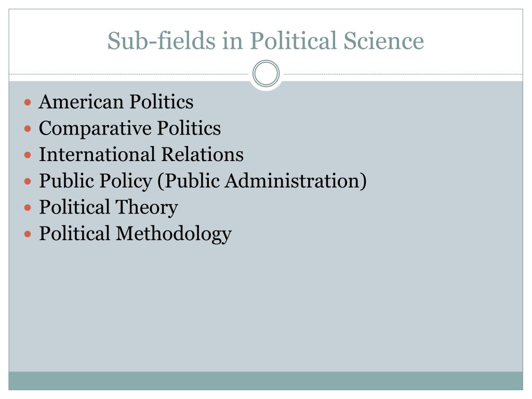Click the dashed divider line right of circle
This screenshot has height=399, width=532.
[x=402, y=74]
